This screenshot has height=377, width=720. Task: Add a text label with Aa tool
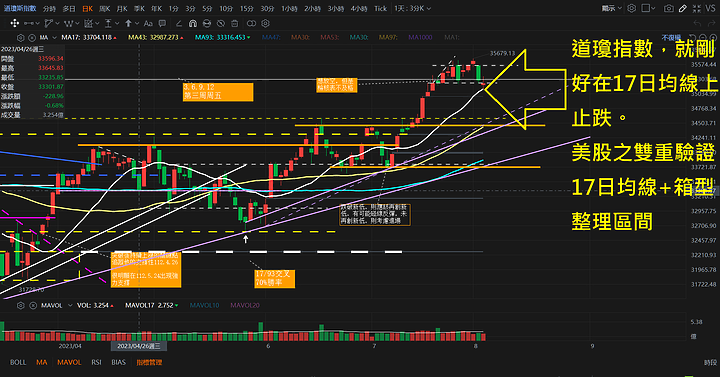pos(148,23)
